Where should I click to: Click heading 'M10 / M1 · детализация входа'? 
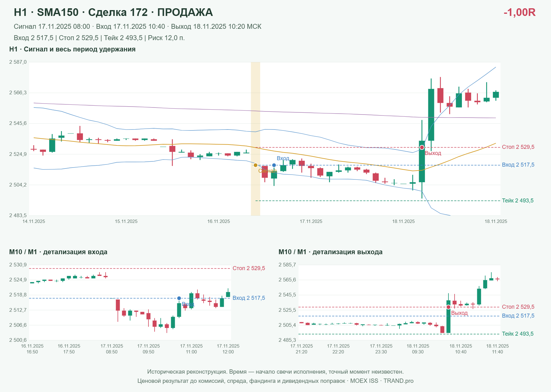58,252
